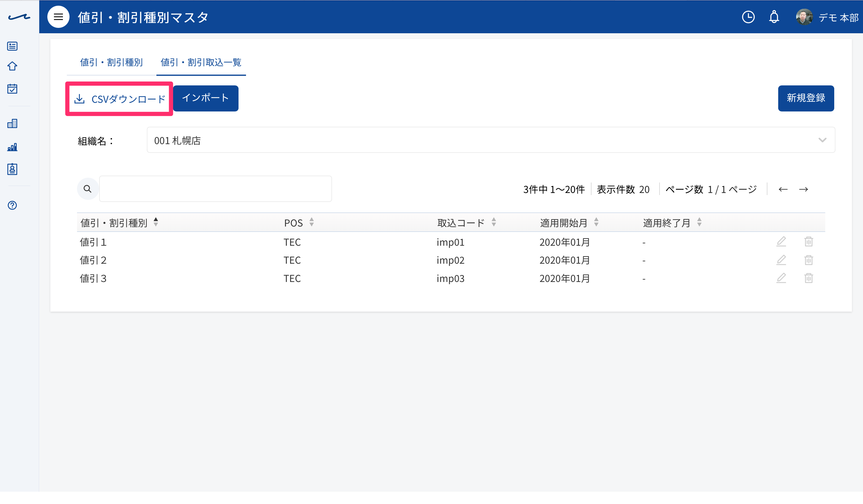Image resolution: width=863 pixels, height=504 pixels.
Task: Delete the 値引 2 row
Action: click(808, 260)
